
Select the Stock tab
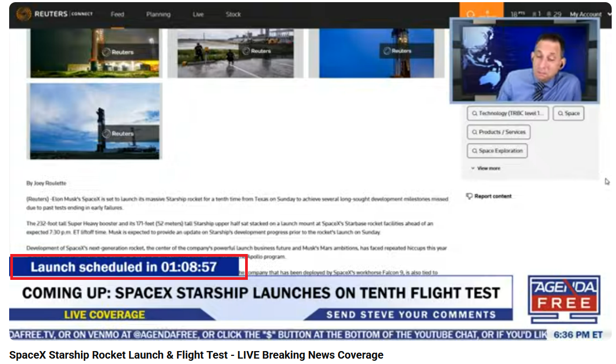[233, 15]
